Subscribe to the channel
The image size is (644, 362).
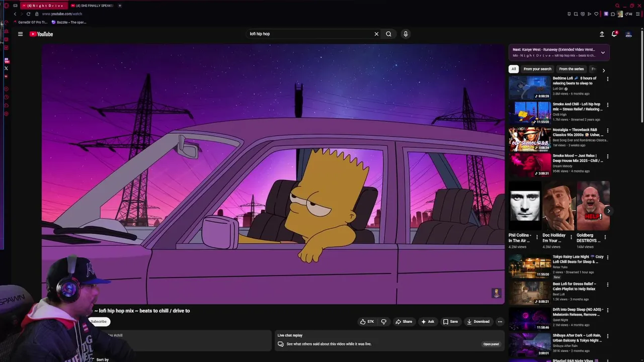click(99, 322)
